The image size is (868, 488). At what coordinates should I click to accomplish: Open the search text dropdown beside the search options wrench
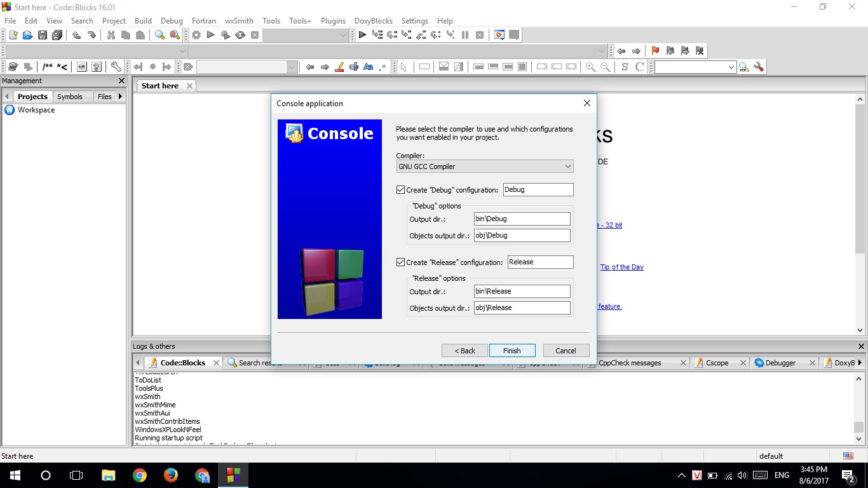pyautogui.click(x=695, y=67)
